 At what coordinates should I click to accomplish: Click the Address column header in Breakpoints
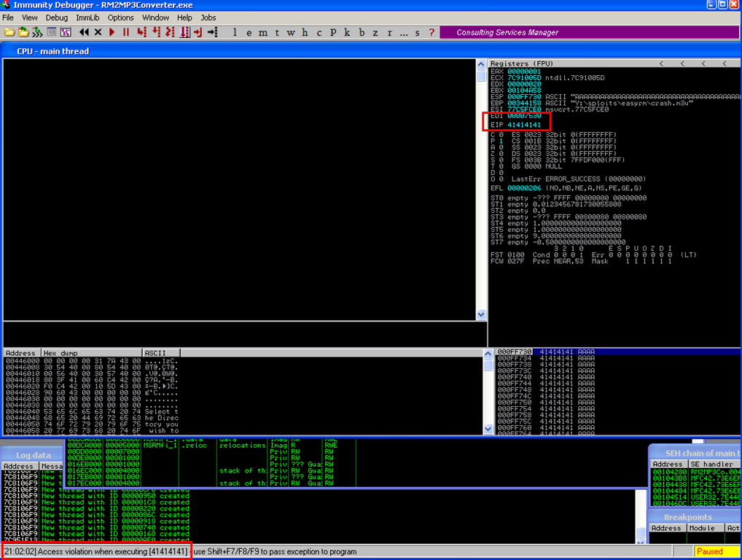(666, 528)
